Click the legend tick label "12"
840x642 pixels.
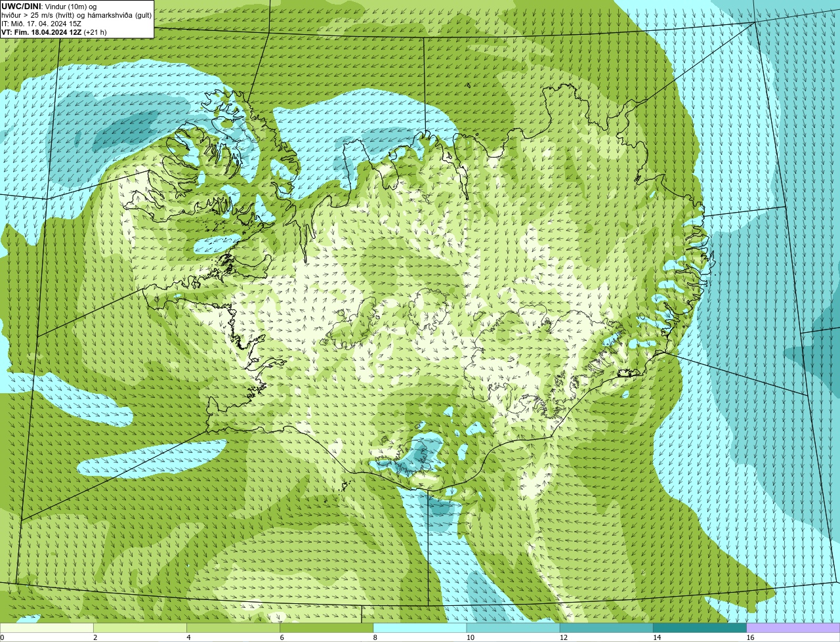point(564,637)
